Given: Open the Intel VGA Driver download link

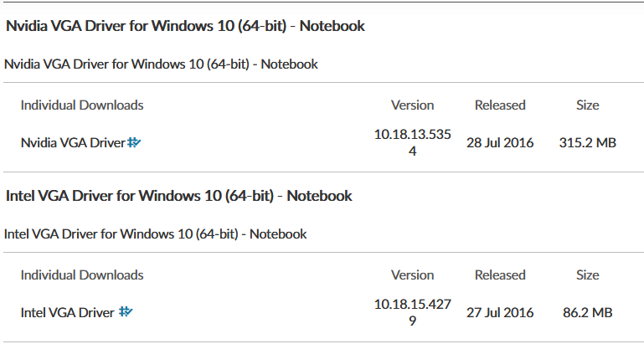Looking at the screenshot, I should (x=67, y=313).
